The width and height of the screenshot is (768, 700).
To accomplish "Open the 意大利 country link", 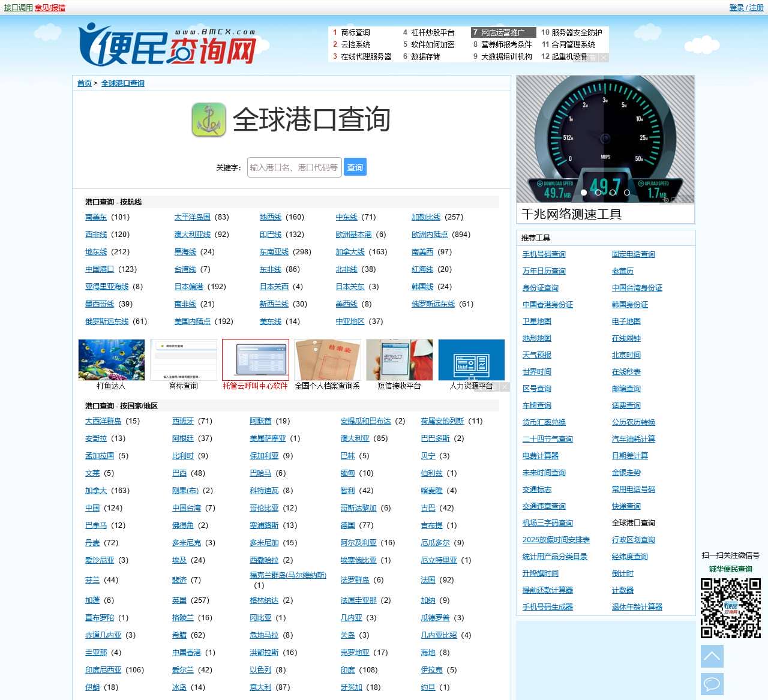I will [x=260, y=687].
